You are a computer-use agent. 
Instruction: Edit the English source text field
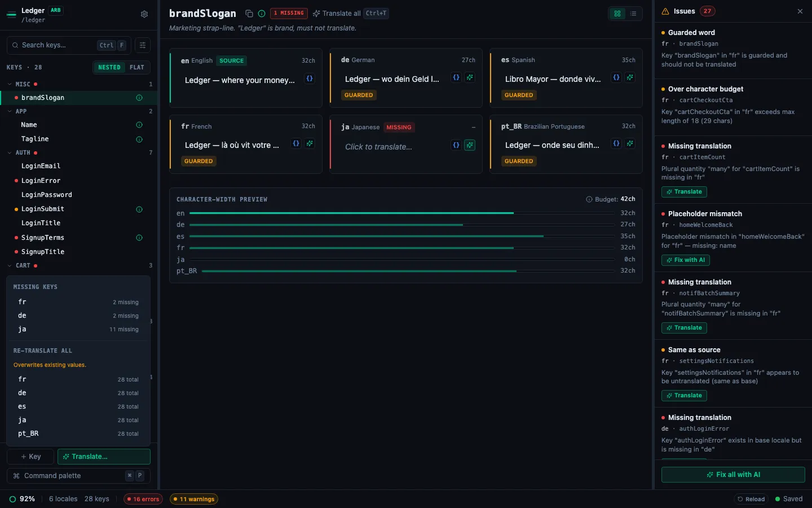pyautogui.click(x=240, y=80)
